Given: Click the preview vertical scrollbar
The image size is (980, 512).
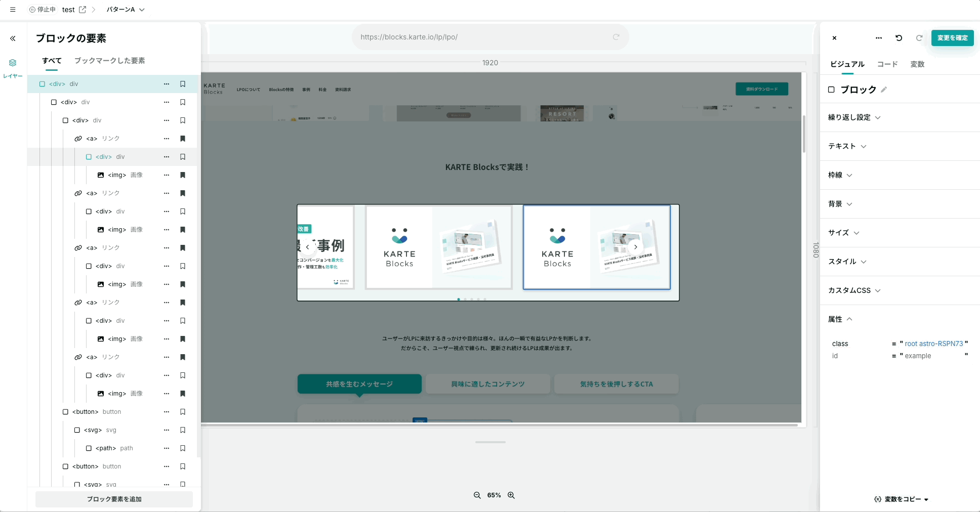Looking at the screenshot, I should pos(804,134).
